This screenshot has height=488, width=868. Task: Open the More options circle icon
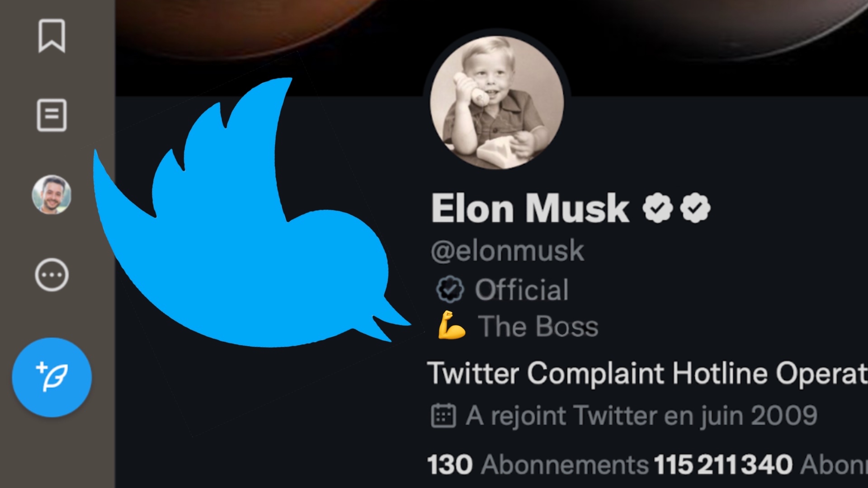pos(52,275)
